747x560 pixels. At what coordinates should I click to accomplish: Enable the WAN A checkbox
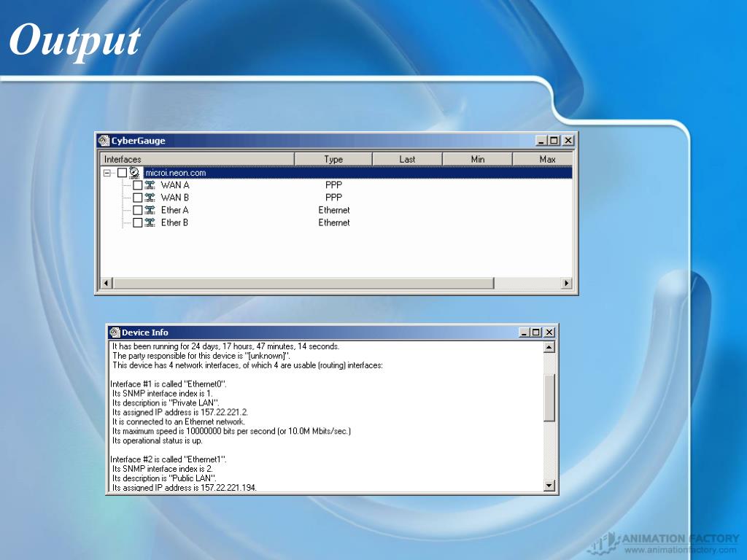point(138,185)
